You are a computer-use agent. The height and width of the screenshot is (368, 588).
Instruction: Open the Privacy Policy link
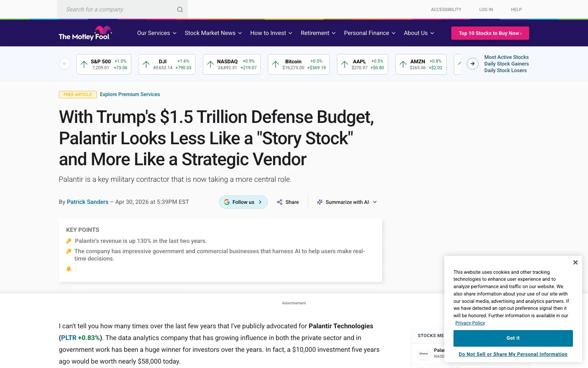click(x=470, y=323)
